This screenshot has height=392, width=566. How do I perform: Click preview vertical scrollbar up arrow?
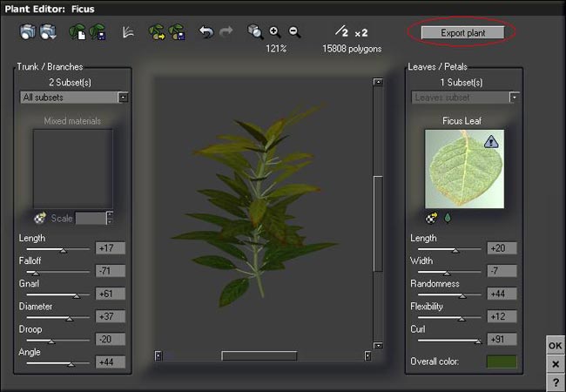point(378,82)
